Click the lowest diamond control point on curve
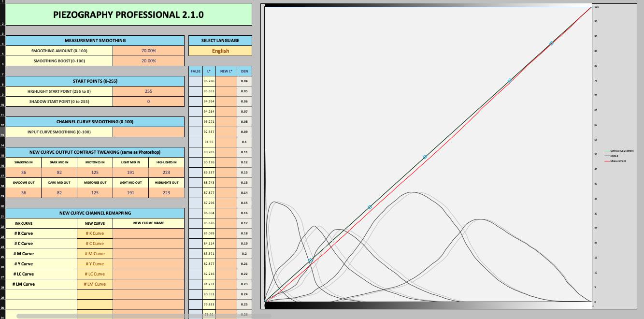The height and width of the screenshot is (319, 644). tap(311, 261)
